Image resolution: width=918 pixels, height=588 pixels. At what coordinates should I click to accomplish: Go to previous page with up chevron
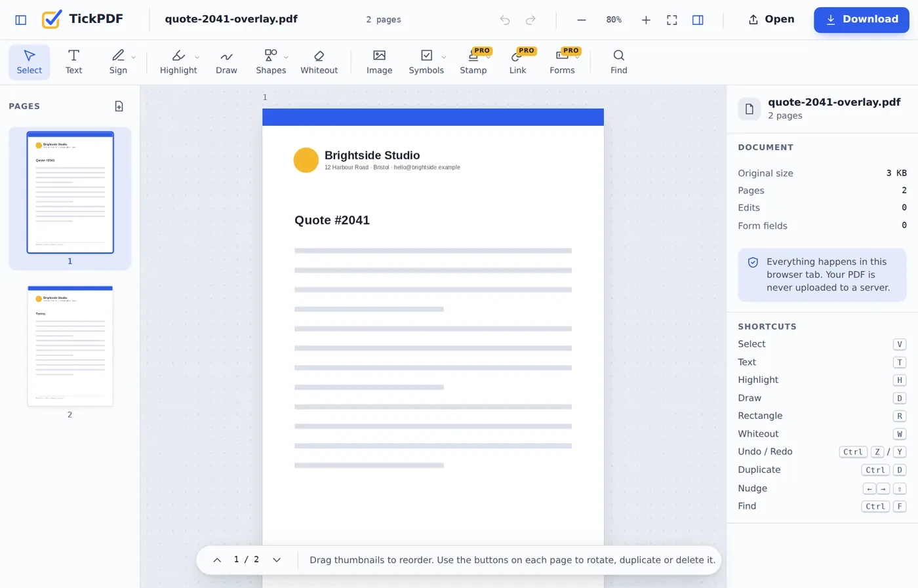[x=217, y=560]
